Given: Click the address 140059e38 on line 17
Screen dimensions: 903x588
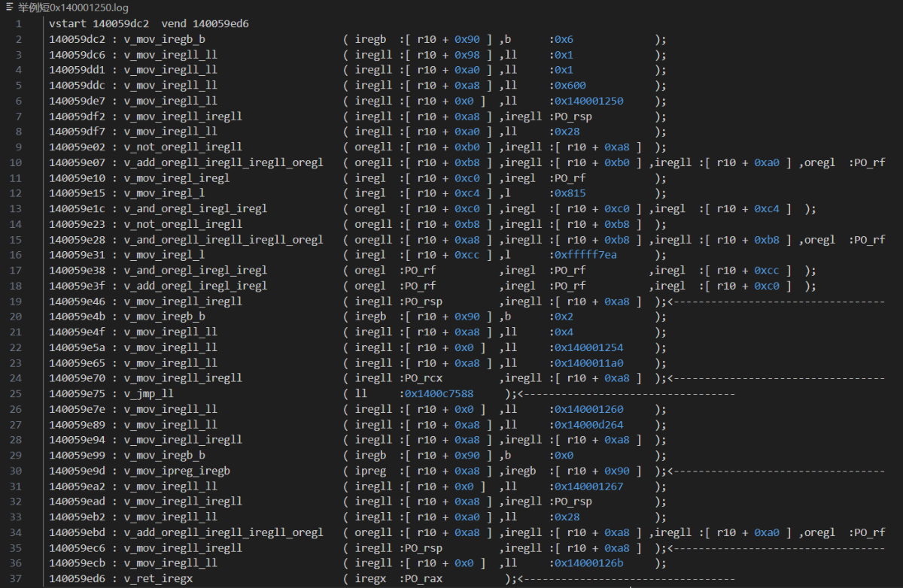Looking at the screenshot, I should 77,271.
